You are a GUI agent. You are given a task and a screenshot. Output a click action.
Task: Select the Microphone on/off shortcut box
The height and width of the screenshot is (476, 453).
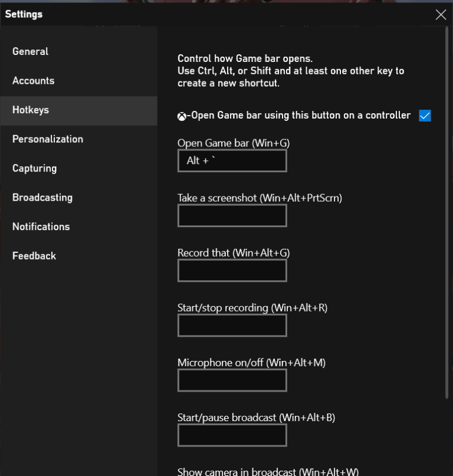(232, 380)
